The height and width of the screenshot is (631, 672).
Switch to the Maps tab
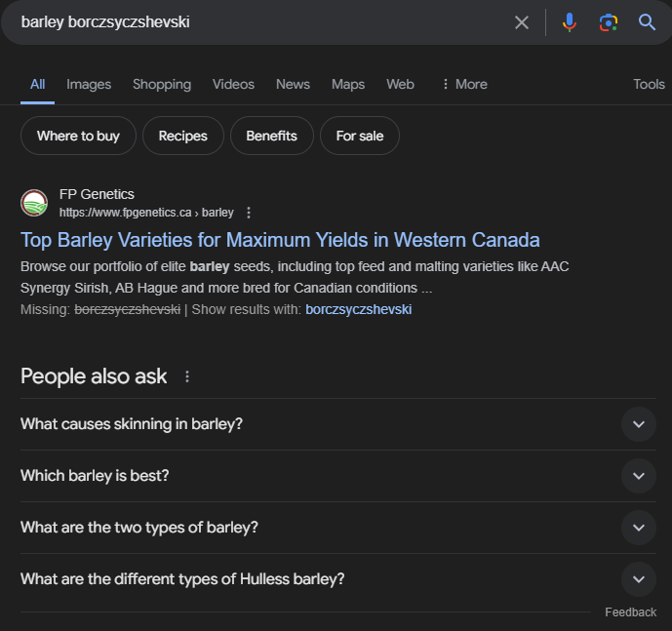[x=348, y=84]
